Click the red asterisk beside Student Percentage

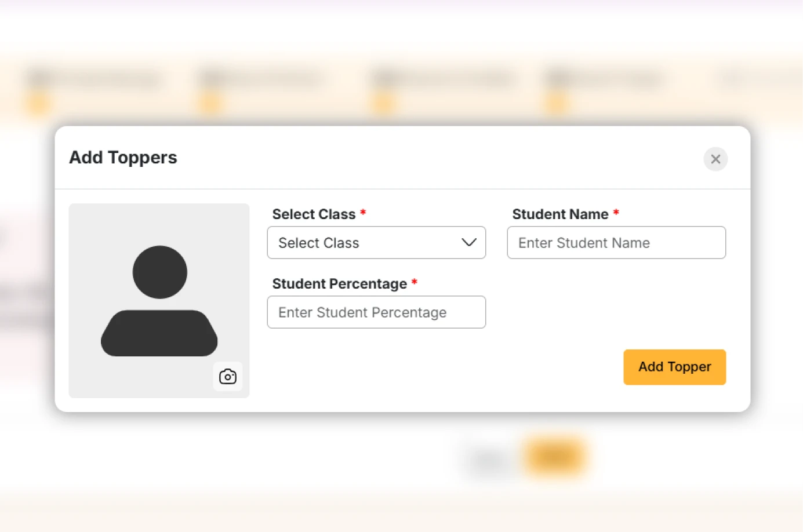(x=415, y=282)
